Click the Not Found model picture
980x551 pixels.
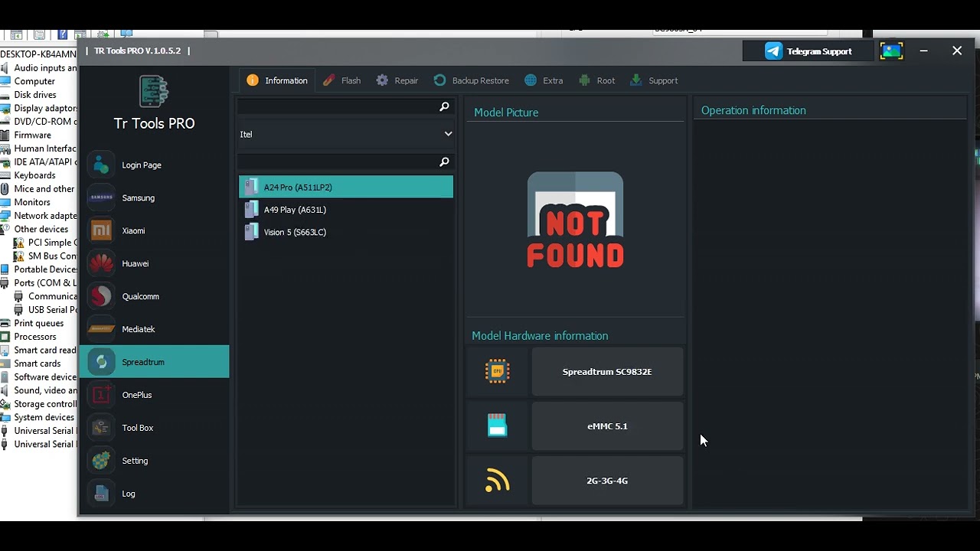point(575,220)
